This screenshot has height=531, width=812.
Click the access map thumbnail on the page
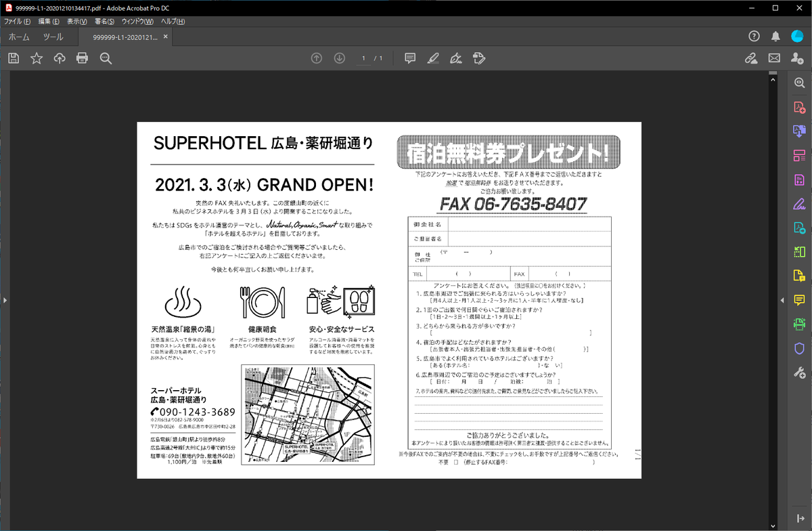309,415
